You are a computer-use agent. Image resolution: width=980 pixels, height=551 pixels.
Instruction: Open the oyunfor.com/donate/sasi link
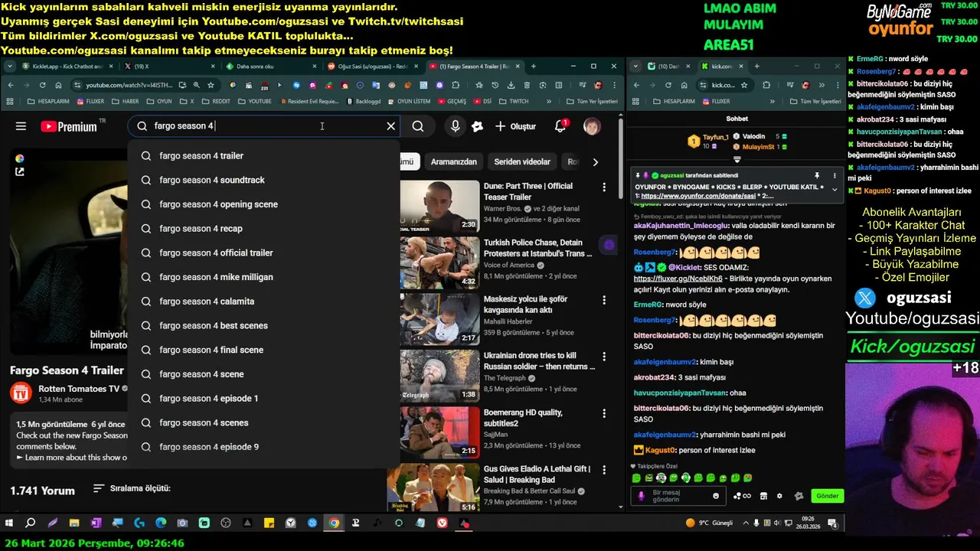[698, 197]
